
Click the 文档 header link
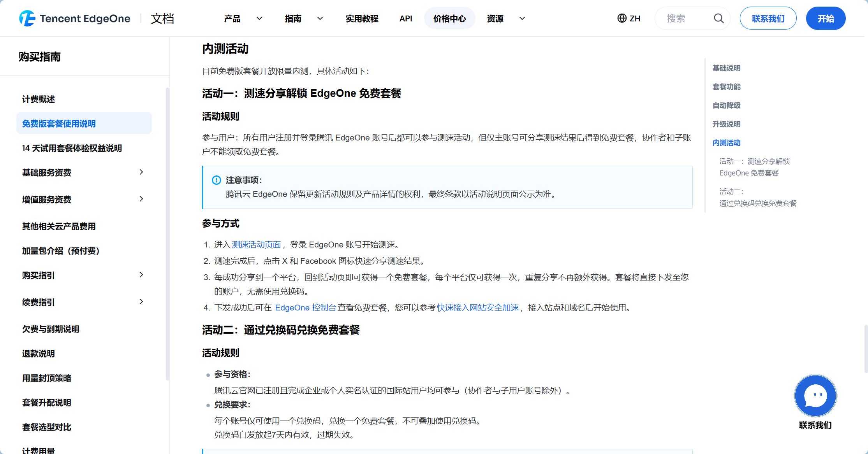click(162, 18)
